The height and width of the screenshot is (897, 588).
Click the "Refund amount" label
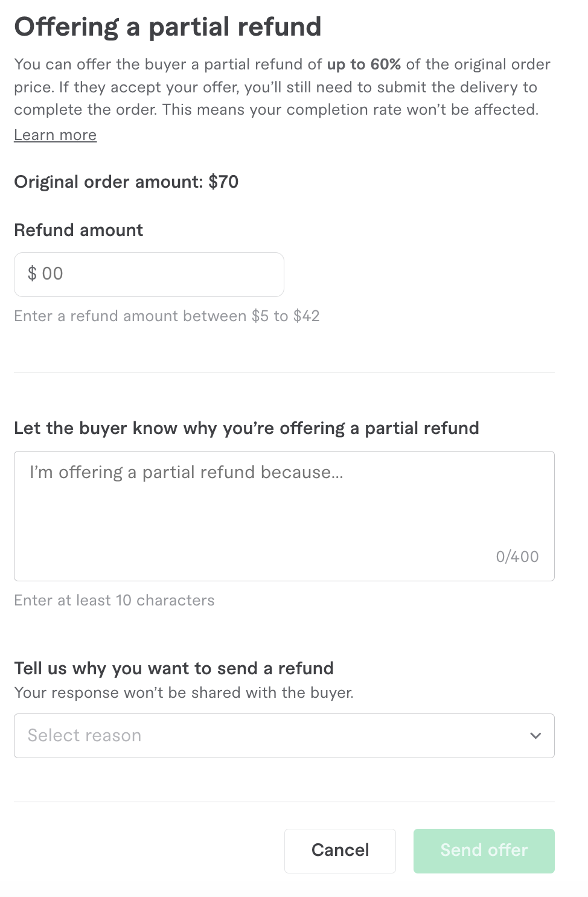[x=78, y=230]
